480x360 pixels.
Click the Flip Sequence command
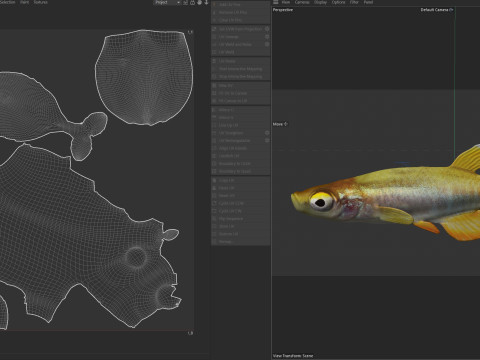click(x=240, y=219)
